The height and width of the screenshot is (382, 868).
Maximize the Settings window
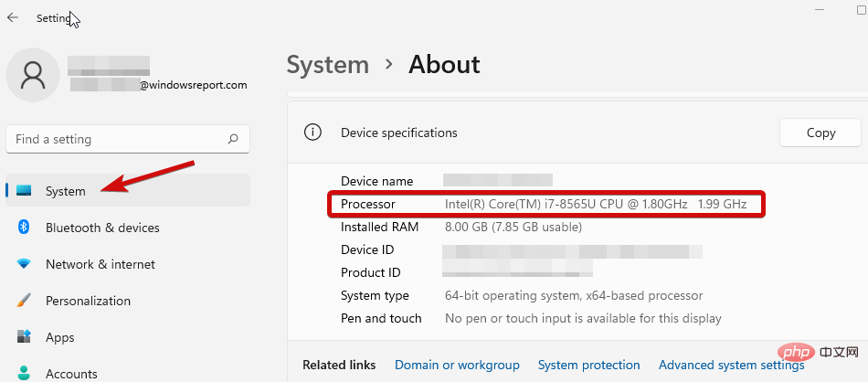click(x=863, y=10)
